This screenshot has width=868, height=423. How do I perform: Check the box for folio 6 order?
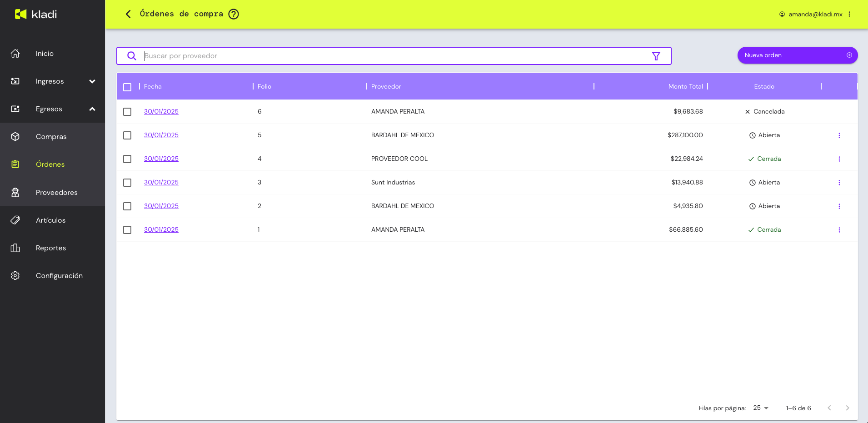click(127, 112)
